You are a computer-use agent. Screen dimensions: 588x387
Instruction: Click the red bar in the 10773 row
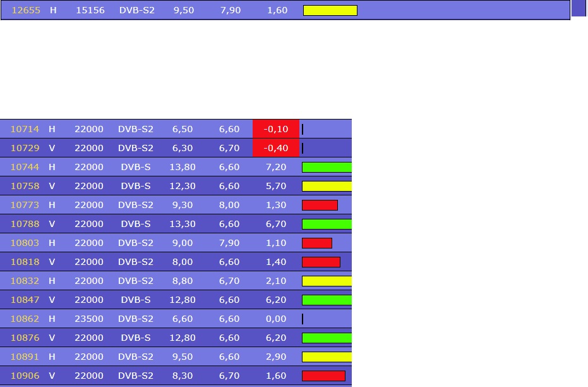tap(320, 205)
